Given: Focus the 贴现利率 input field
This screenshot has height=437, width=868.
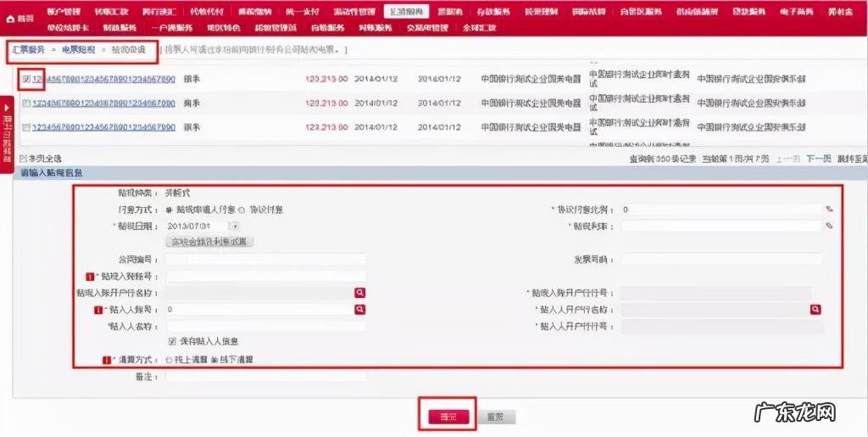Looking at the screenshot, I should [722, 226].
